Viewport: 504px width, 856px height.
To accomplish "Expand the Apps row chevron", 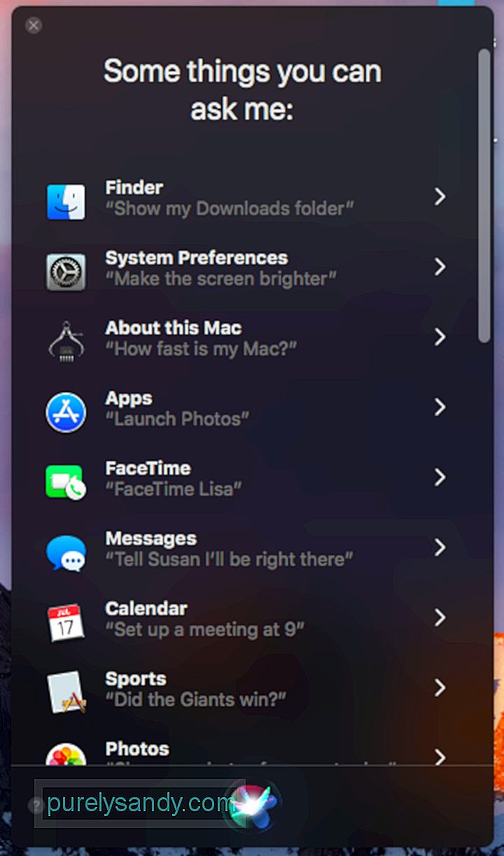I will [x=440, y=407].
